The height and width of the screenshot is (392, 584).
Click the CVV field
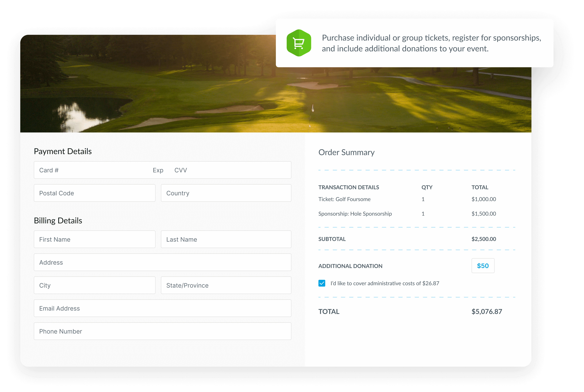point(181,170)
